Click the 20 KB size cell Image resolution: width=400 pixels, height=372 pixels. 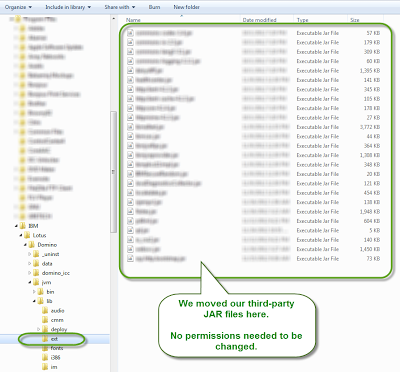[373, 174]
